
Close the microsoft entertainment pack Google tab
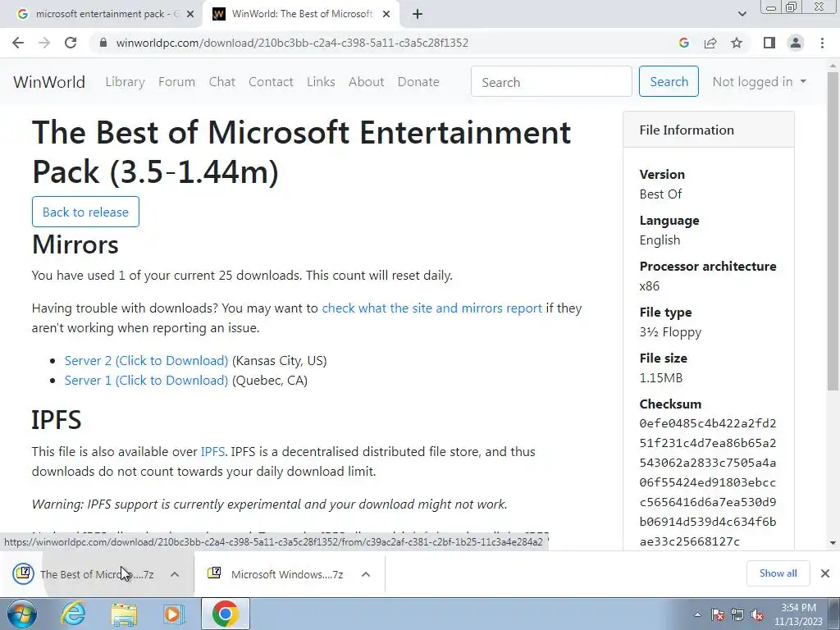point(190,15)
